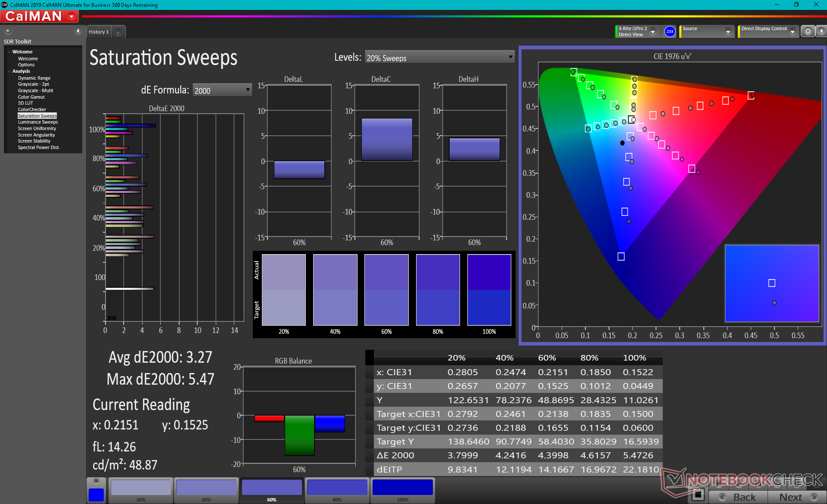Add a new history tab with plus

point(118,32)
